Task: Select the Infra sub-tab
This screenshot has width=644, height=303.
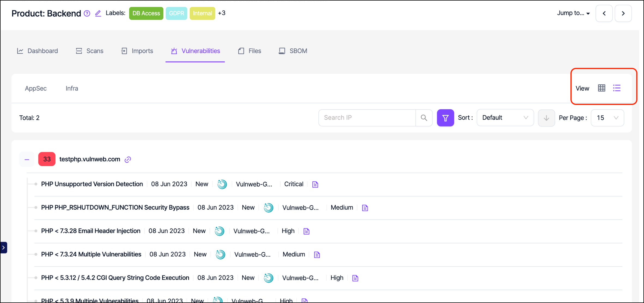Action: click(x=72, y=88)
